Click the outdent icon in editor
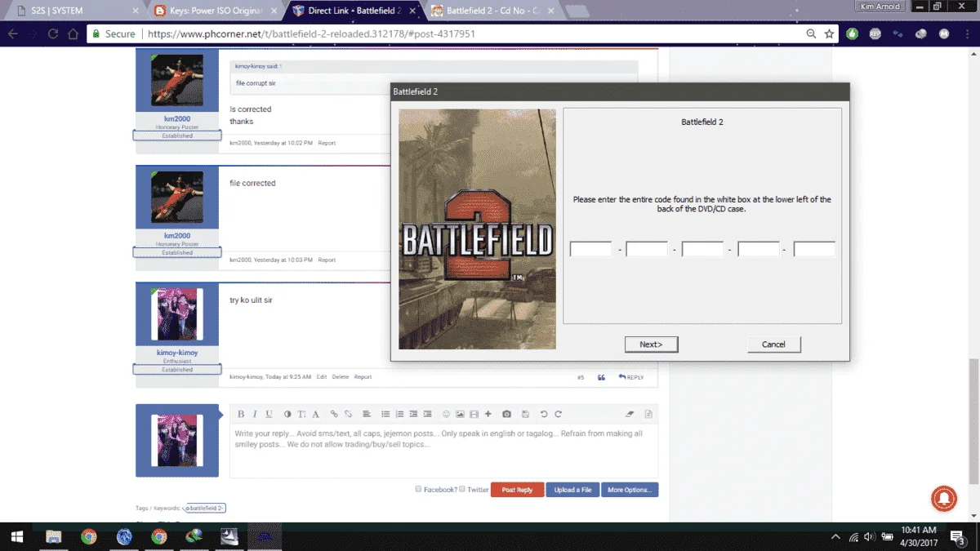Screen dimensions: 980x551 413,415
